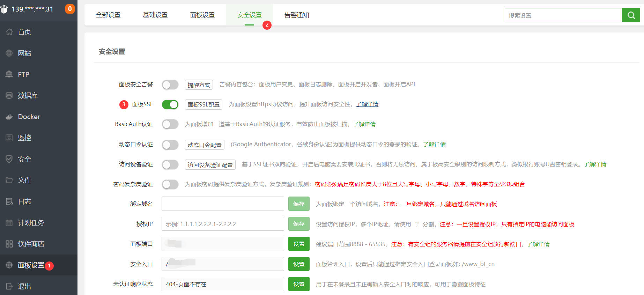Click the shield icon for 安全
This screenshot has width=644, height=295.
tap(9, 159)
